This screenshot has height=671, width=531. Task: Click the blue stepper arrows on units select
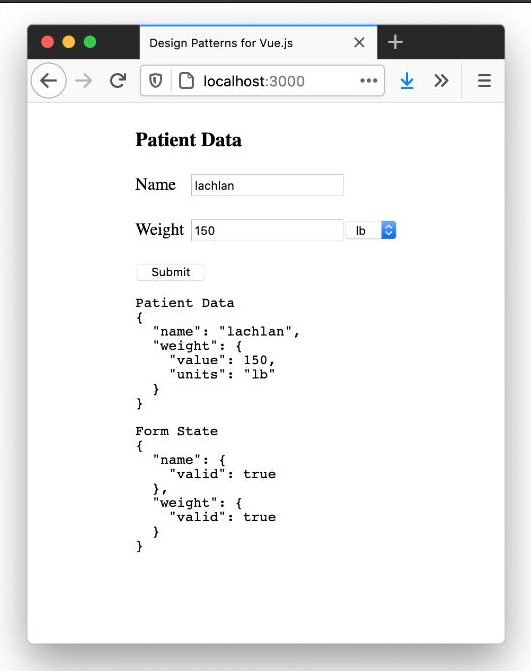[389, 230]
